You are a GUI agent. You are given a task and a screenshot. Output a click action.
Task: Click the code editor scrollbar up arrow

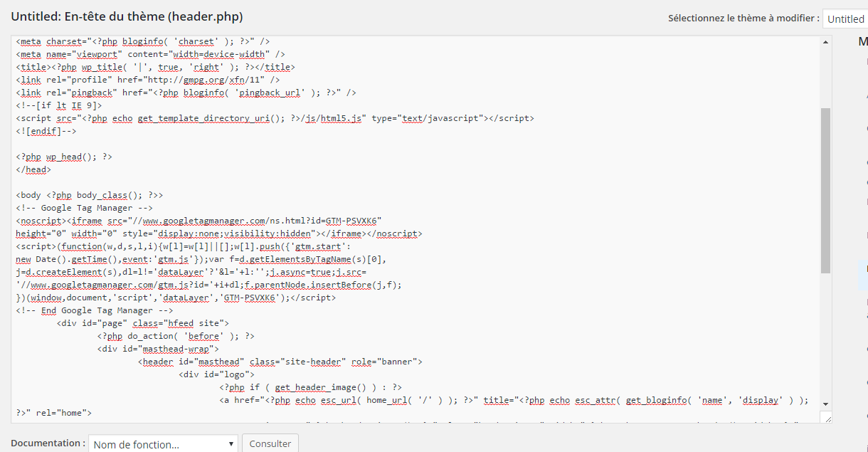825,42
